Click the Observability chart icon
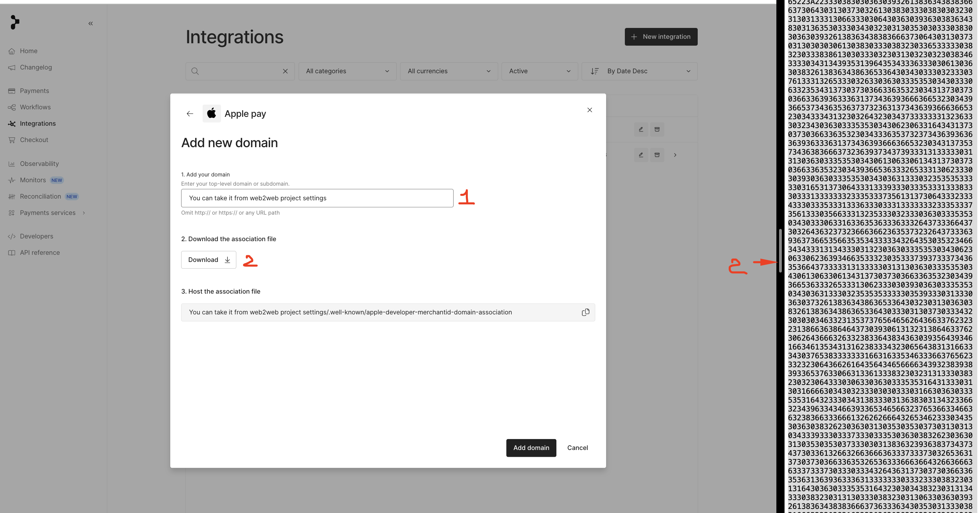This screenshot has height=513, width=980. tap(12, 164)
